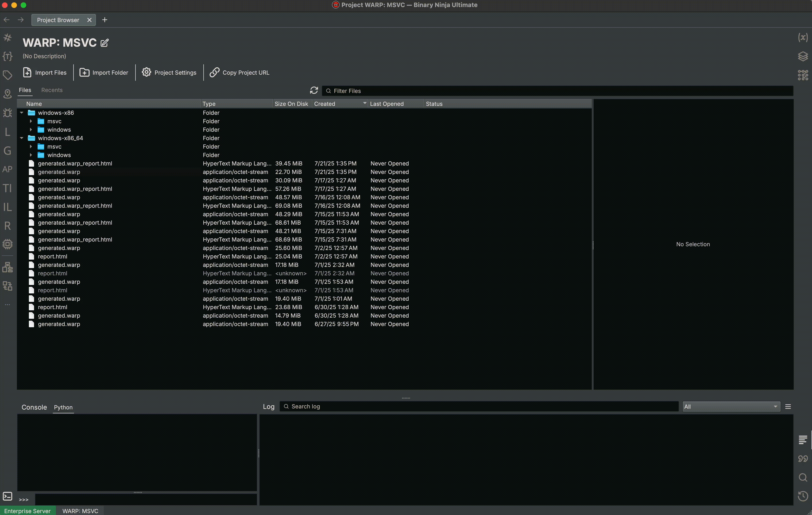812x515 pixels.
Task: Click the edit project name pencil icon
Action: point(104,43)
